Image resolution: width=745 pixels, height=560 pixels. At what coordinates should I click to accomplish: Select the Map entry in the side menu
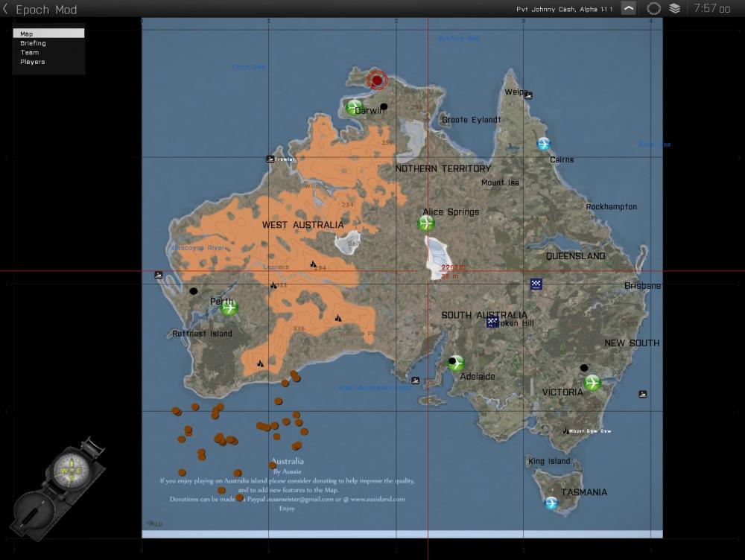point(48,34)
